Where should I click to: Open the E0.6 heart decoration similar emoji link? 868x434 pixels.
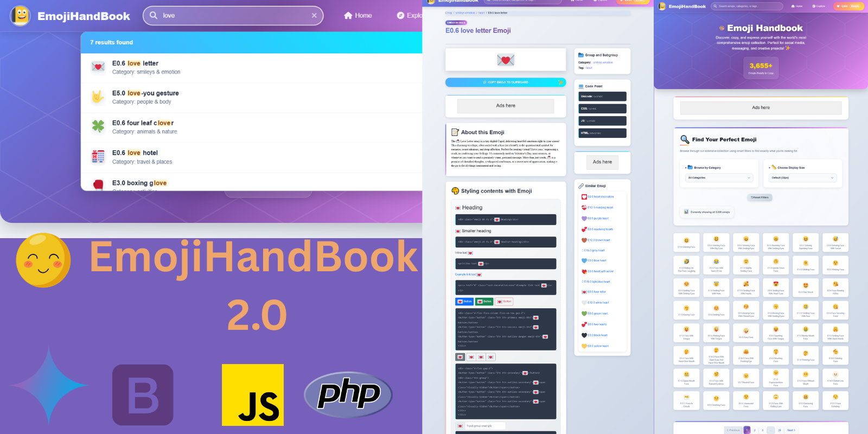[600, 197]
